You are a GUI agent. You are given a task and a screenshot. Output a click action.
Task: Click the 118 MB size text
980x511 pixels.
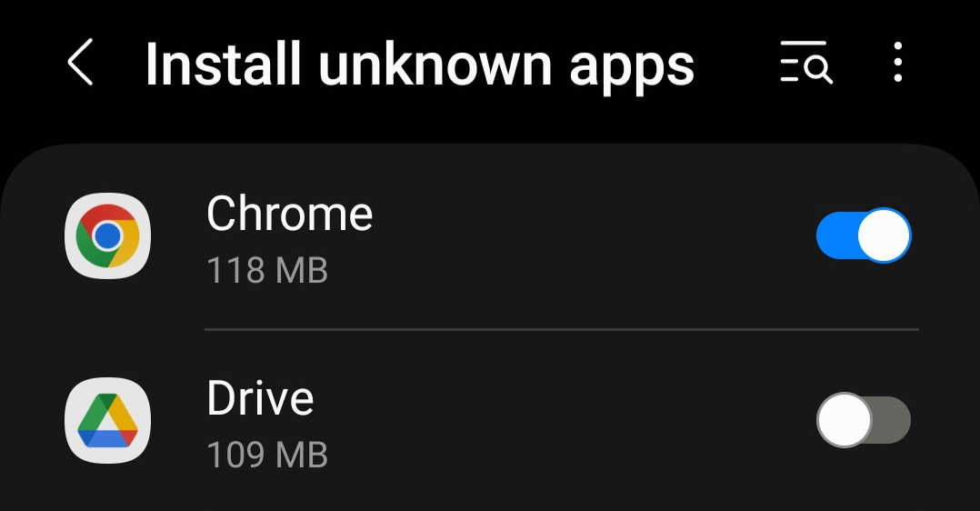click(x=267, y=271)
